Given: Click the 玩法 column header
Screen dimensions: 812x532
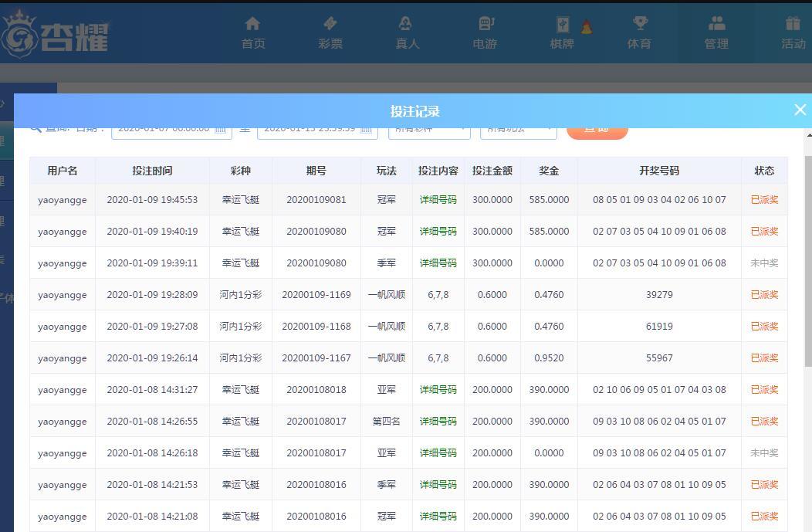Looking at the screenshot, I should point(387,171).
